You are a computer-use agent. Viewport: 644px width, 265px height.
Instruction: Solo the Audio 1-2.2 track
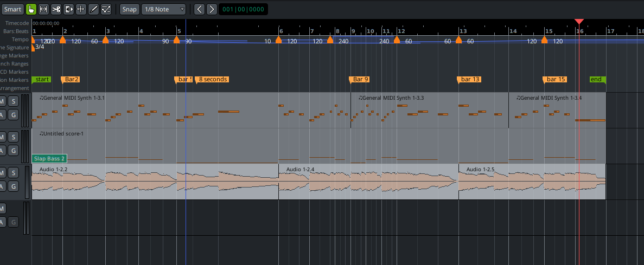pyautogui.click(x=13, y=173)
